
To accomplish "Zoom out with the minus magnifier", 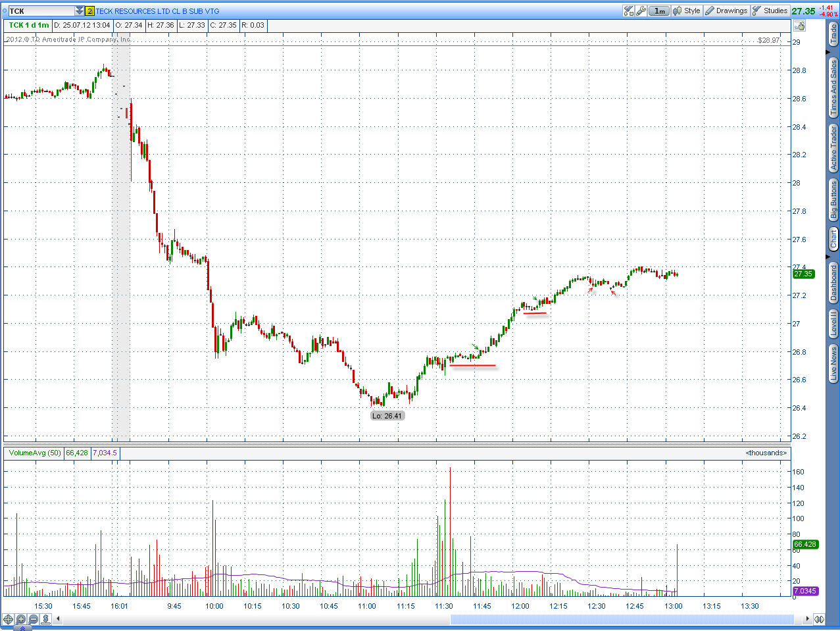I will (x=34, y=619).
